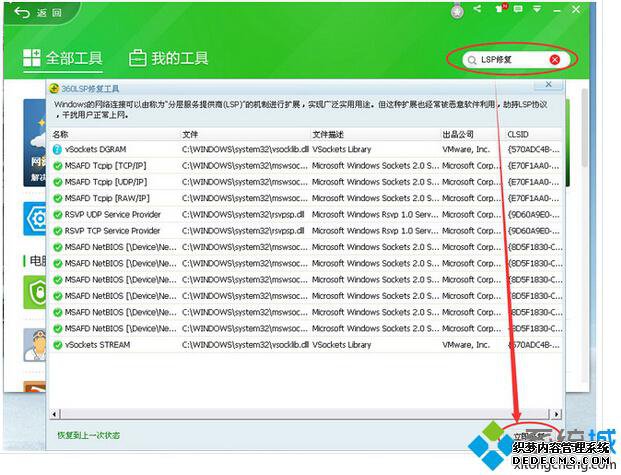621x475 pixels.
Task: Select the MSAFD Tcpip [RAW/IP] name
Action: [107, 198]
